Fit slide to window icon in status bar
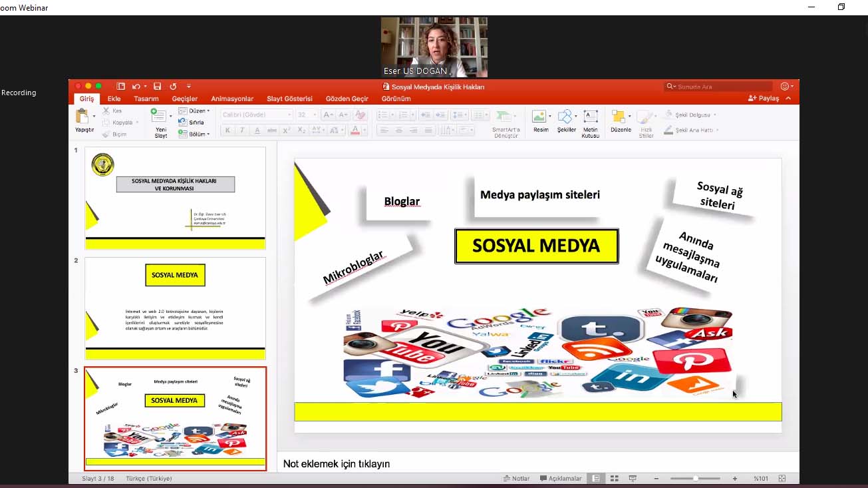This screenshot has height=488, width=868. click(x=782, y=479)
